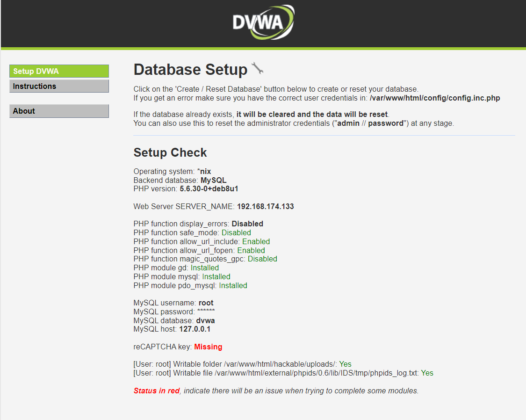Click Yes next to phpids_log.txt file
Image resolution: width=526 pixels, height=420 pixels.
pyautogui.click(x=427, y=373)
